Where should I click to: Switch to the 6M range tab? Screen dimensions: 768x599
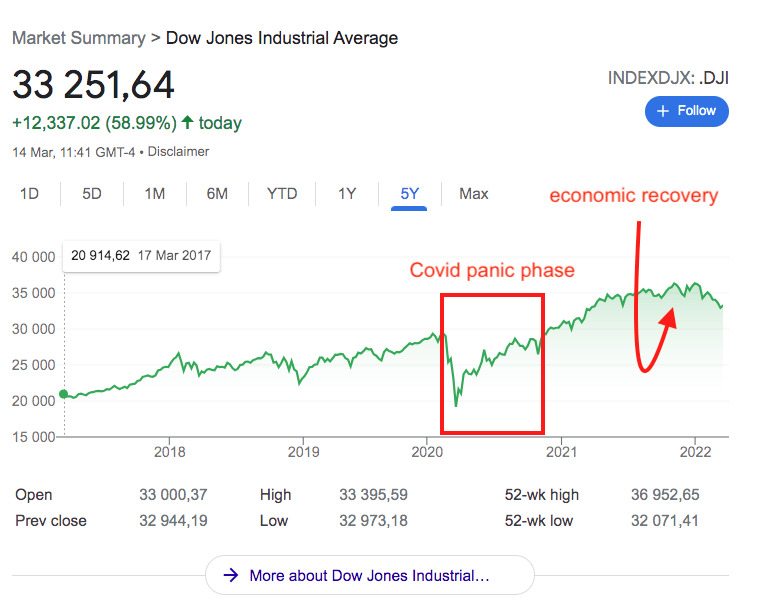click(x=217, y=194)
